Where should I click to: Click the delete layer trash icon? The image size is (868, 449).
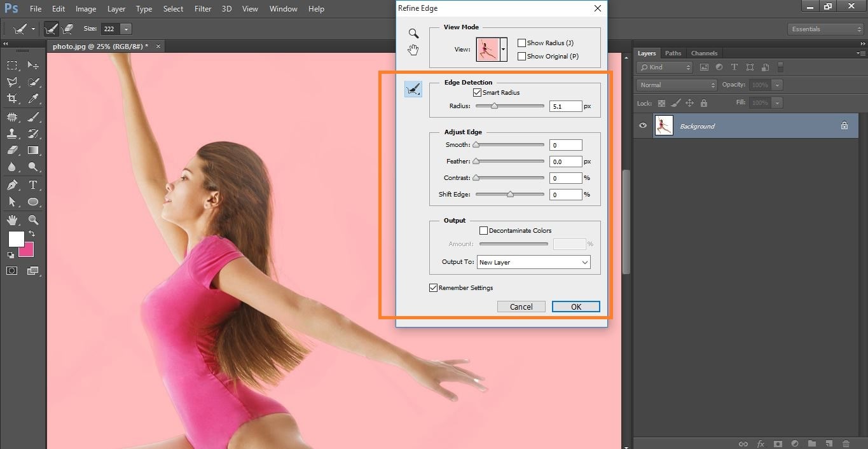click(x=846, y=443)
